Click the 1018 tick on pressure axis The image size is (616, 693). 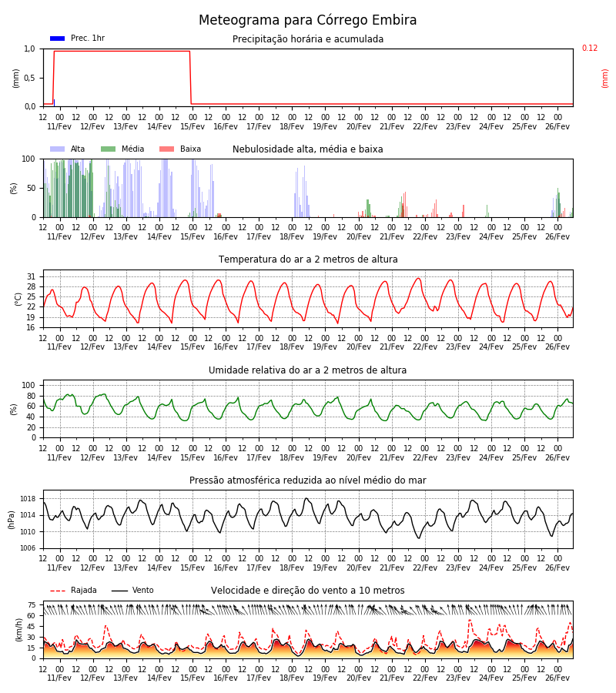pos(28,499)
